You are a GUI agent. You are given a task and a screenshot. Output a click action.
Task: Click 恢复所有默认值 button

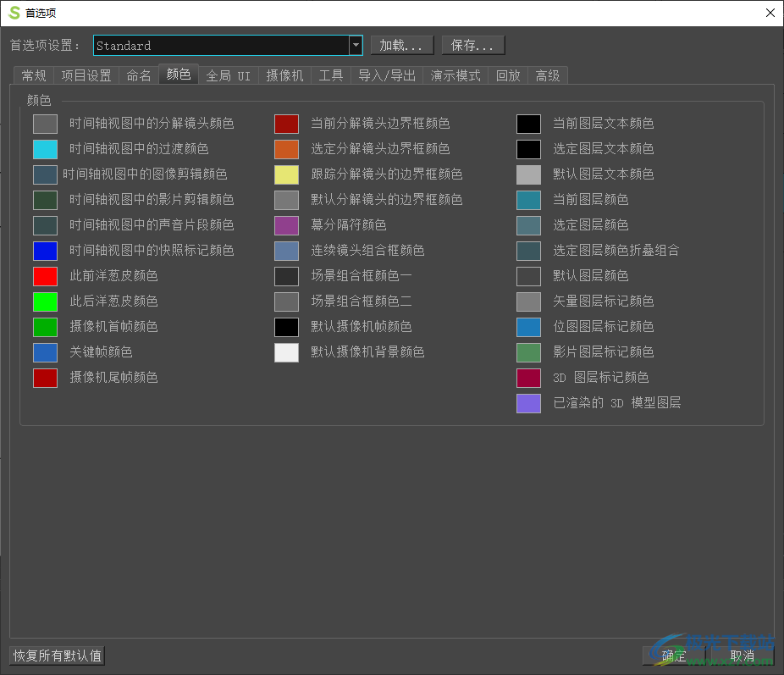pyautogui.click(x=57, y=656)
